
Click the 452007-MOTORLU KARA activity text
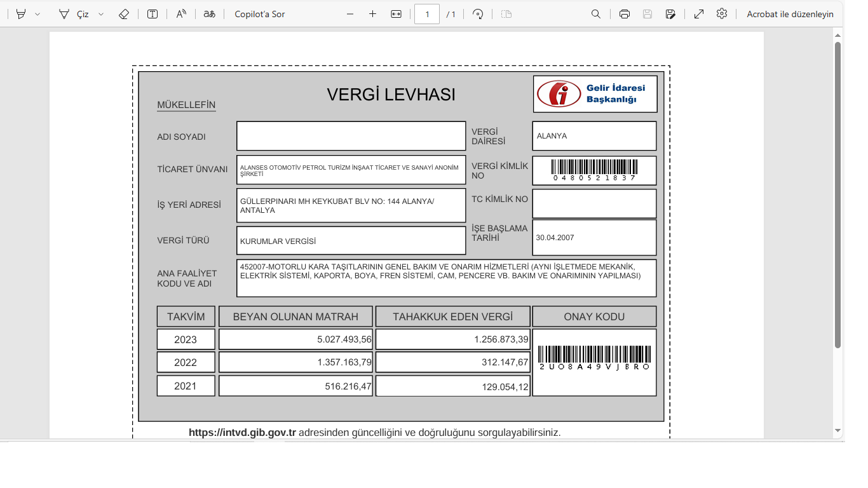coord(440,271)
